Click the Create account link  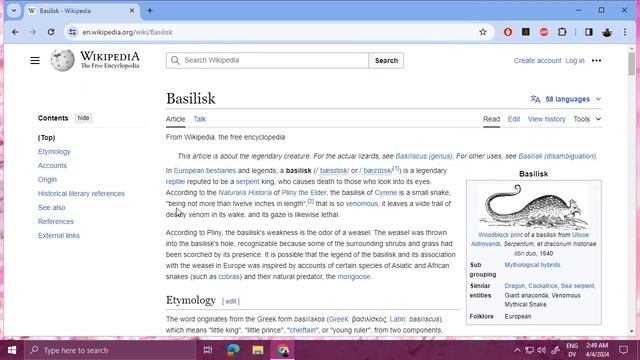tap(537, 60)
